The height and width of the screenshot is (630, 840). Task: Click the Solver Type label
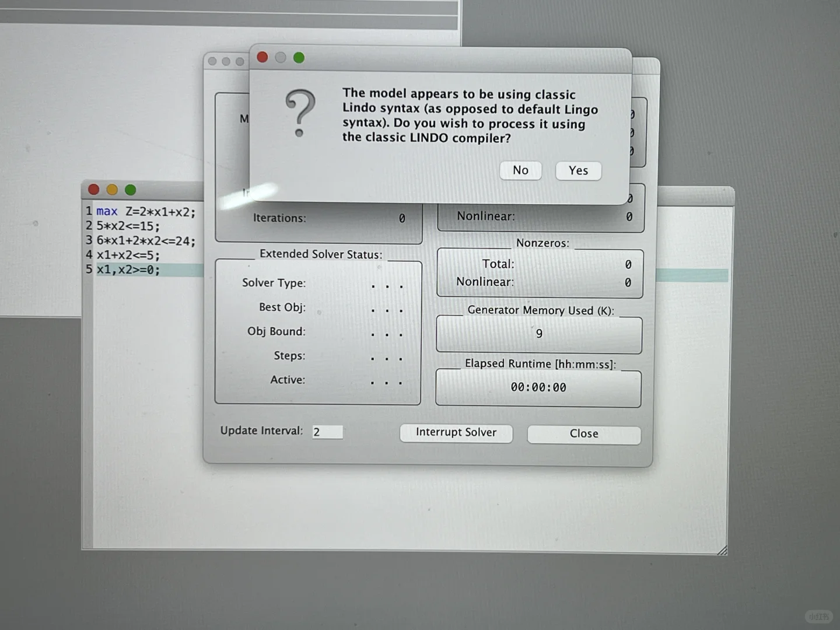[274, 283]
